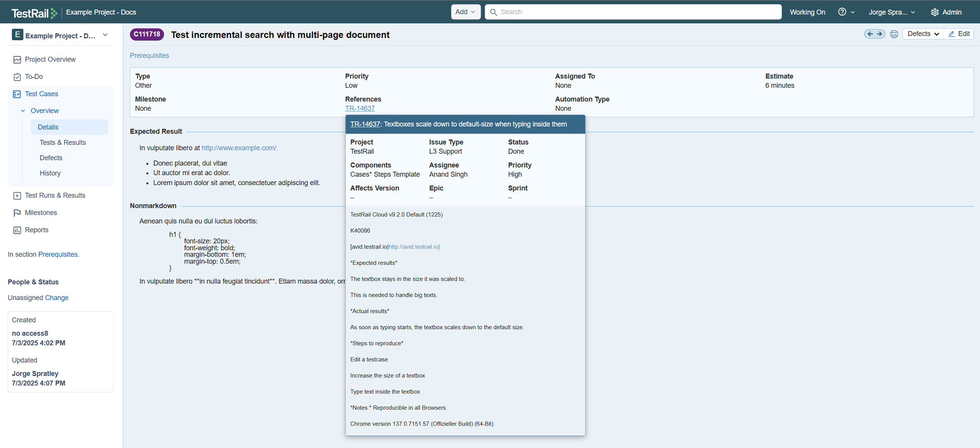Click the print icon
The image size is (980, 448).
(894, 34)
